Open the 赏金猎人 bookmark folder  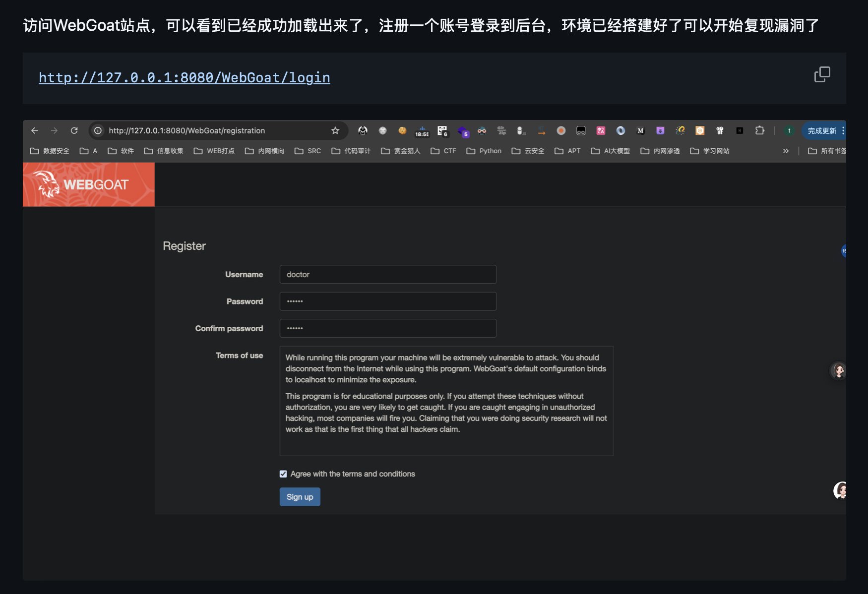(x=401, y=151)
